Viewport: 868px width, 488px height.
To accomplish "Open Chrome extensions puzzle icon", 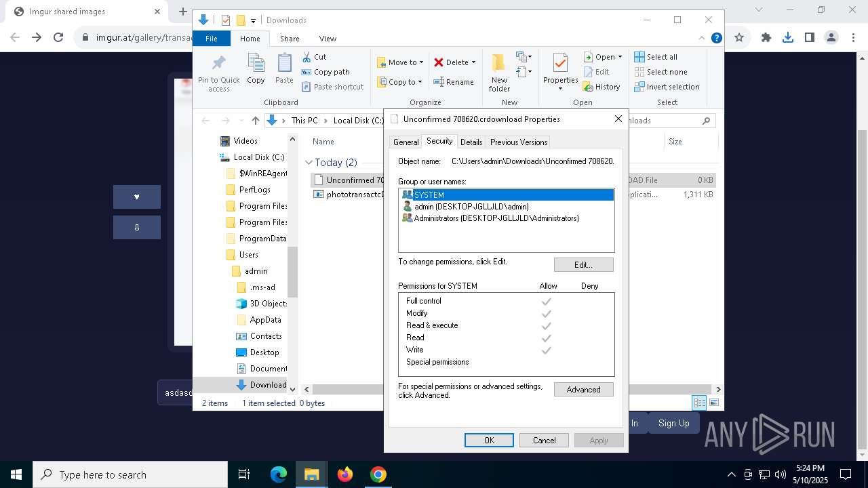I will pyautogui.click(x=766, y=38).
